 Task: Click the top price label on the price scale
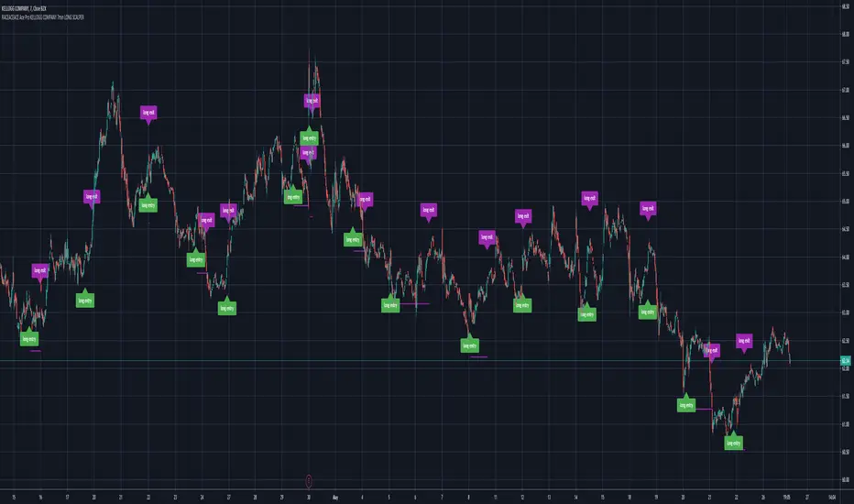click(x=845, y=6)
